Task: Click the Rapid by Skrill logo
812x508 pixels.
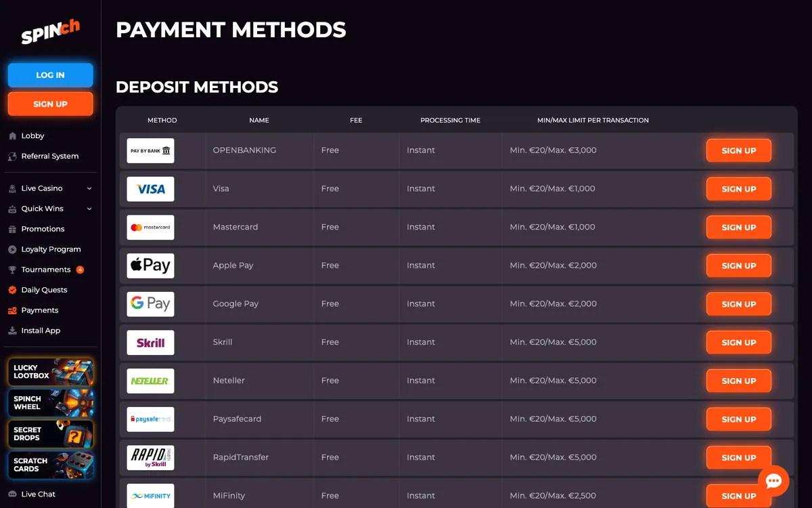Action: (150, 458)
